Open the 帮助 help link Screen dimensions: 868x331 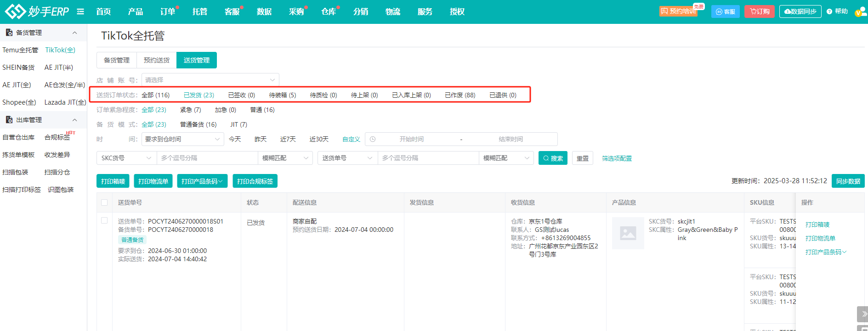(x=837, y=11)
